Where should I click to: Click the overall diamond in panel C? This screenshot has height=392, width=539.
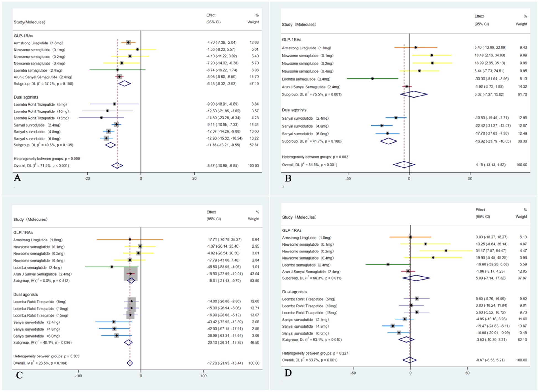pyautogui.click(x=130, y=363)
